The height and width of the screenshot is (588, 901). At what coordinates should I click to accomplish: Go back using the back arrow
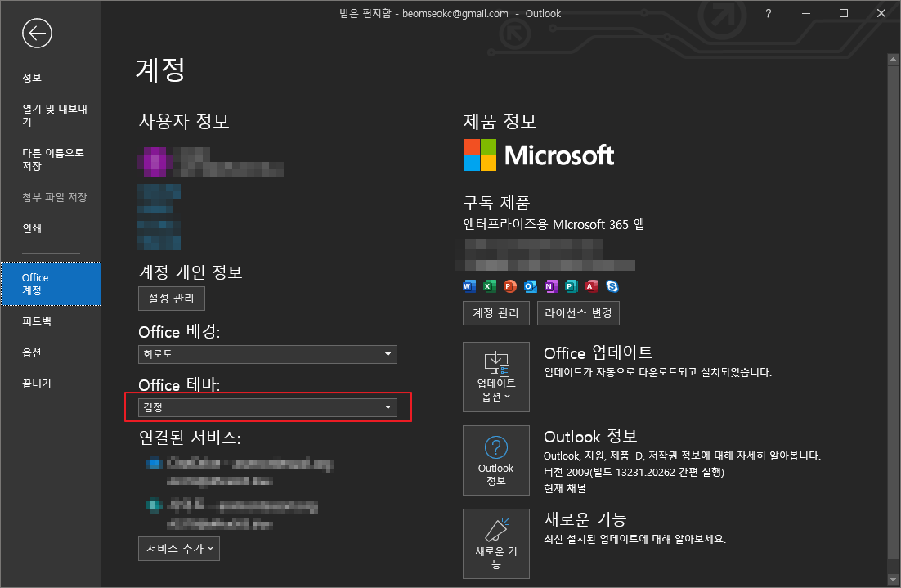coord(38,34)
